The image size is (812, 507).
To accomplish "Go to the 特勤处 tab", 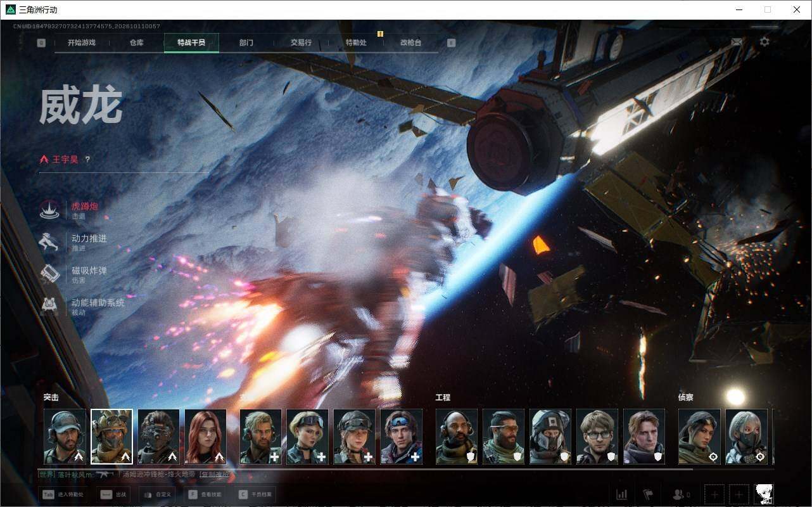I will (356, 42).
